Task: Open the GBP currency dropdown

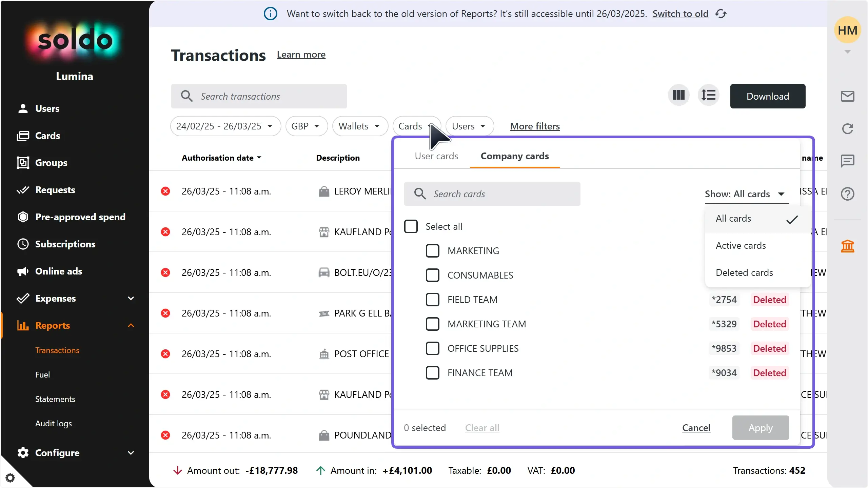Action: point(306,126)
